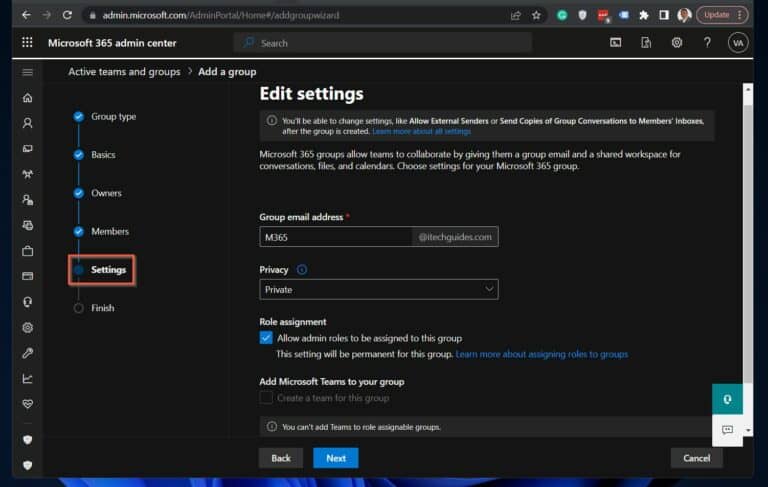768x487 pixels.
Task: Open the feedback chat icon
Action: pos(727,430)
